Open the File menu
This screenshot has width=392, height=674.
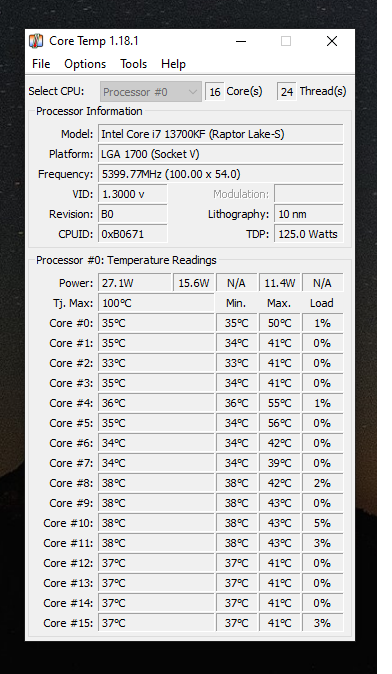pos(41,64)
